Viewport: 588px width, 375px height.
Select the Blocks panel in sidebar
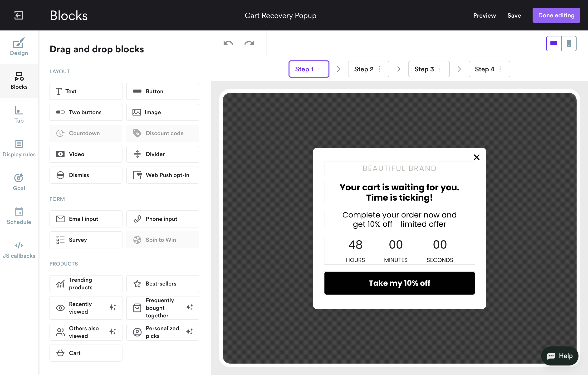click(x=19, y=81)
